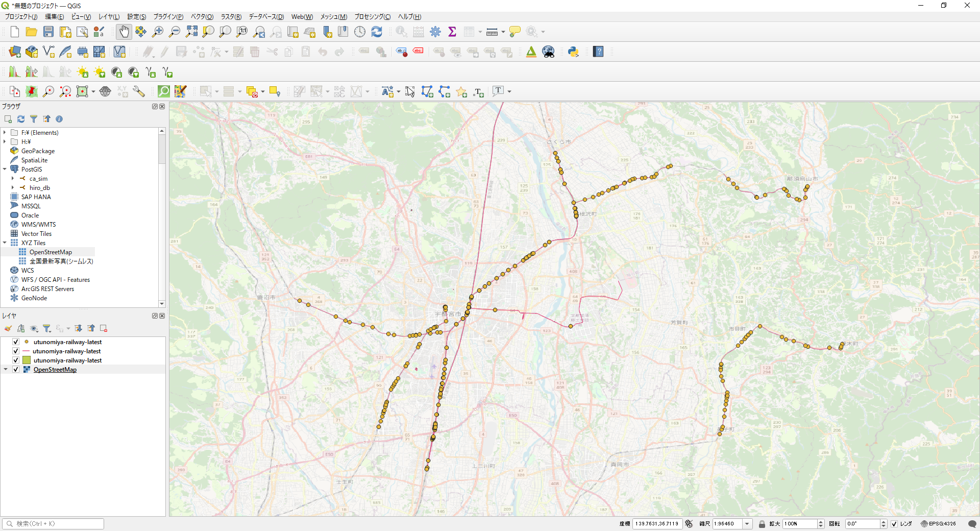This screenshot has height=531, width=980.
Task: Click the Zoom In magnifier tool
Action: [158, 32]
